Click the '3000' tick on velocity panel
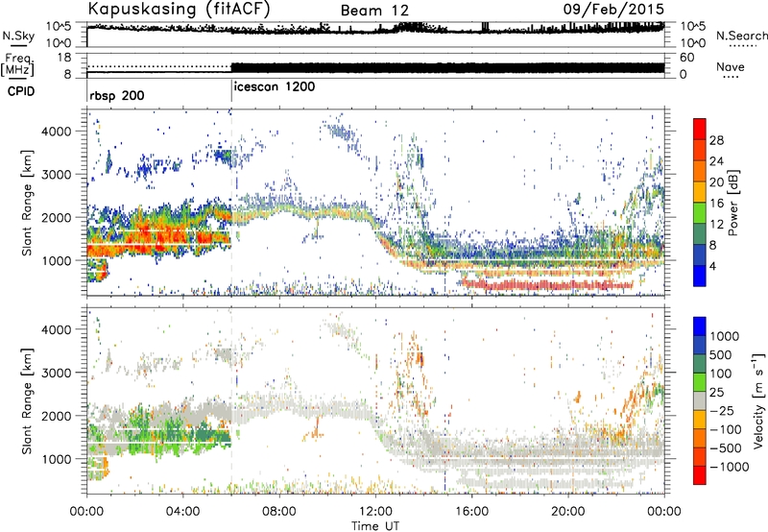The width and height of the screenshot is (768, 532). (x=59, y=373)
